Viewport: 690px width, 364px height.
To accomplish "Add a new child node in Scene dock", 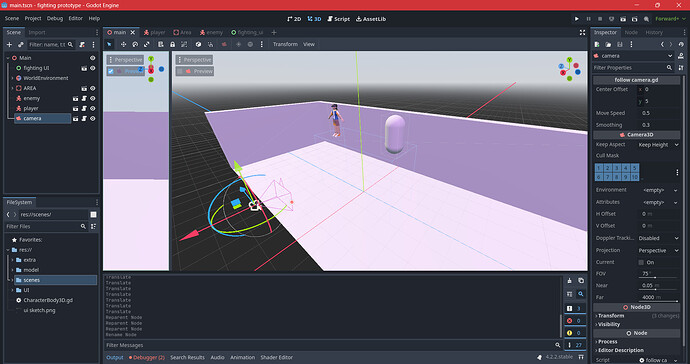I will [9, 44].
